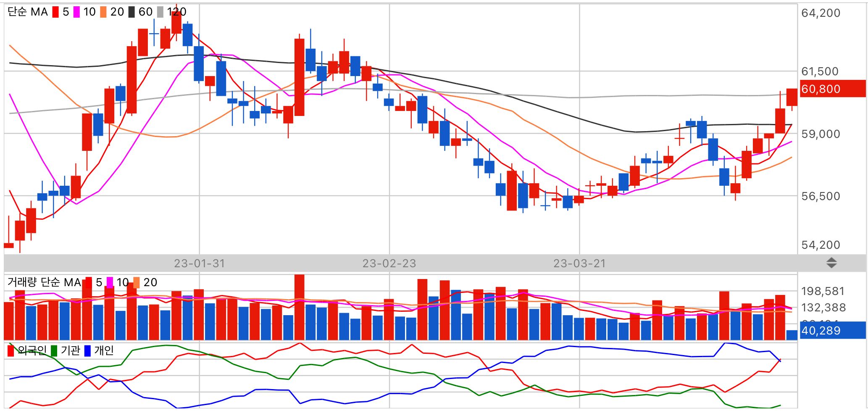Click the 23-01-31 date label
The width and height of the screenshot is (868, 416).
click(200, 263)
